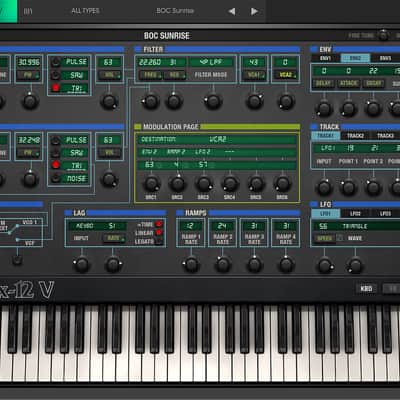
Task: Select the TRACK1 tab
Action: point(326,136)
